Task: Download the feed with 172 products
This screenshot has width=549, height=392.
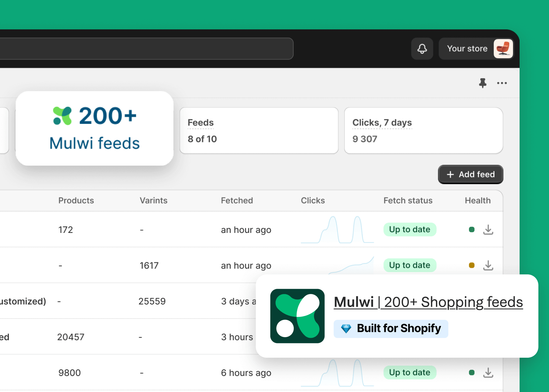Action: point(488,230)
